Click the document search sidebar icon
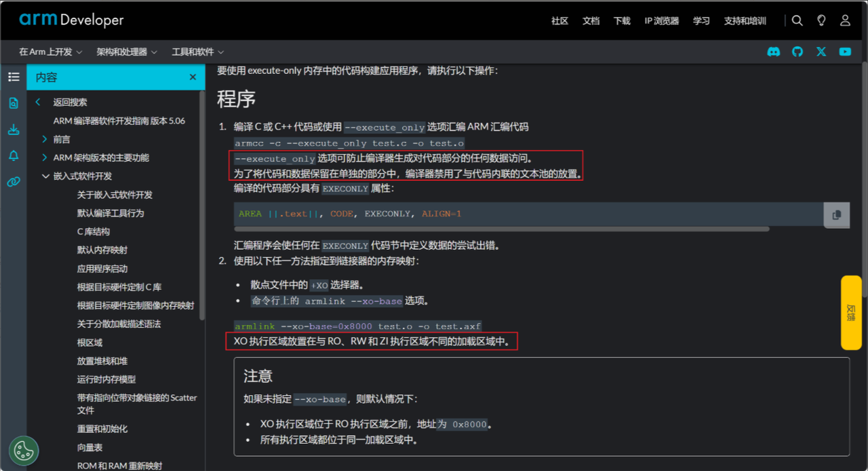This screenshot has width=868, height=471. click(x=14, y=103)
